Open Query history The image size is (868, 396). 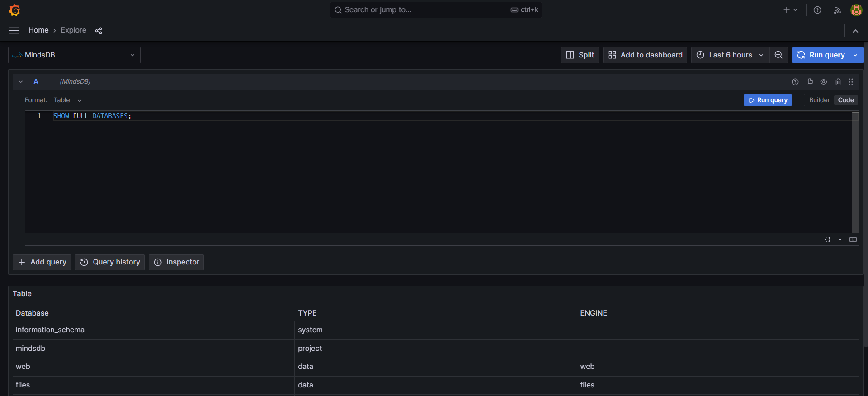coord(110,262)
